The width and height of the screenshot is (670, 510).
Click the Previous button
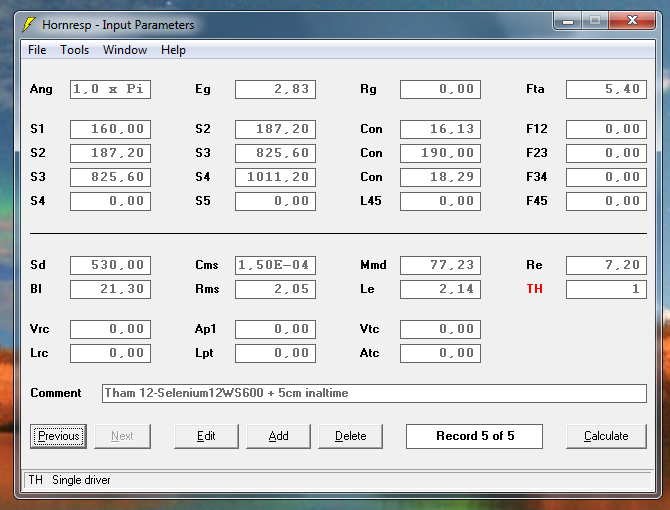point(59,436)
